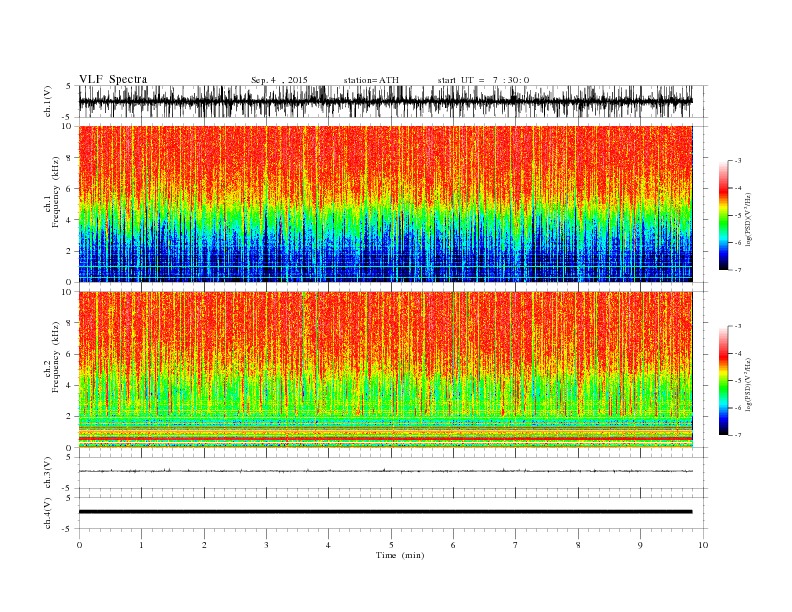Image resolution: width=792 pixels, height=612 pixels.
Task: Click time axis tick label "6"
Action: 453,545
